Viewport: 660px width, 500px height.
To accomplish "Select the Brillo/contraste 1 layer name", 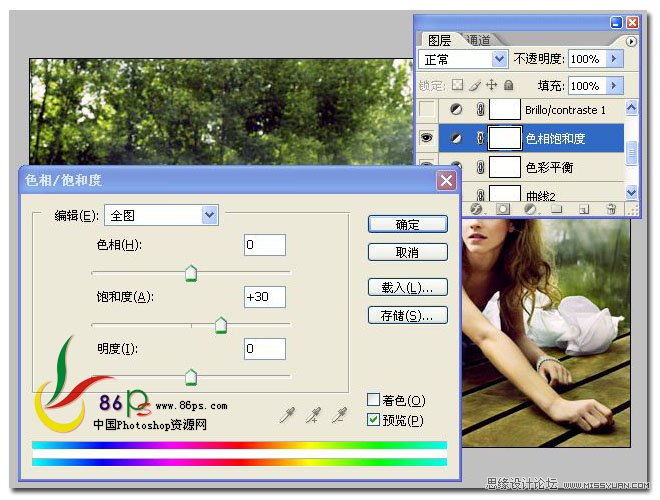I will [565, 110].
